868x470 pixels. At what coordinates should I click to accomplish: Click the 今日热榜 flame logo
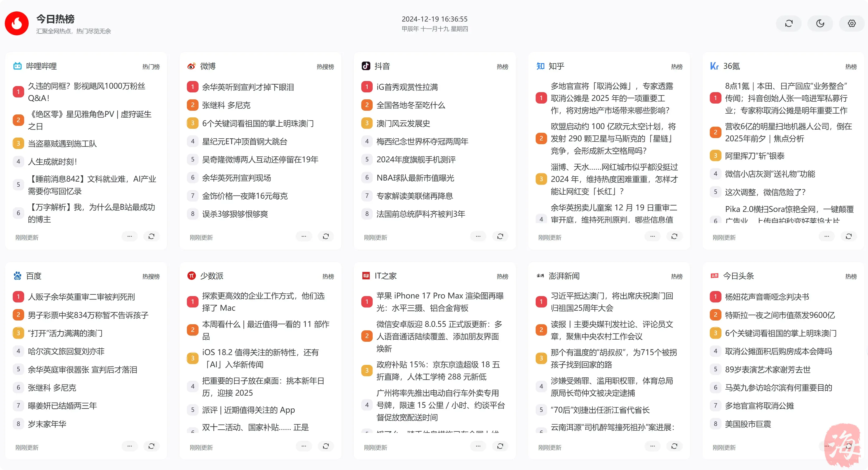(16, 23)
